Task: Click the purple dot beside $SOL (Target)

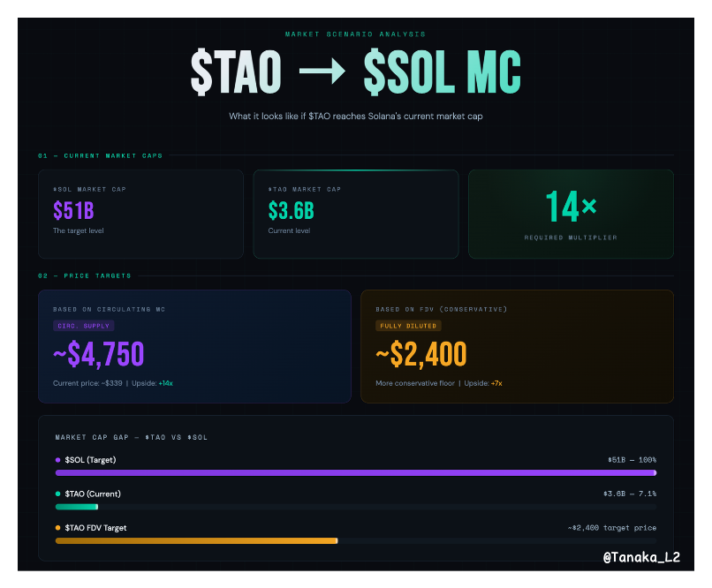Action: click(x=57, y=460)
